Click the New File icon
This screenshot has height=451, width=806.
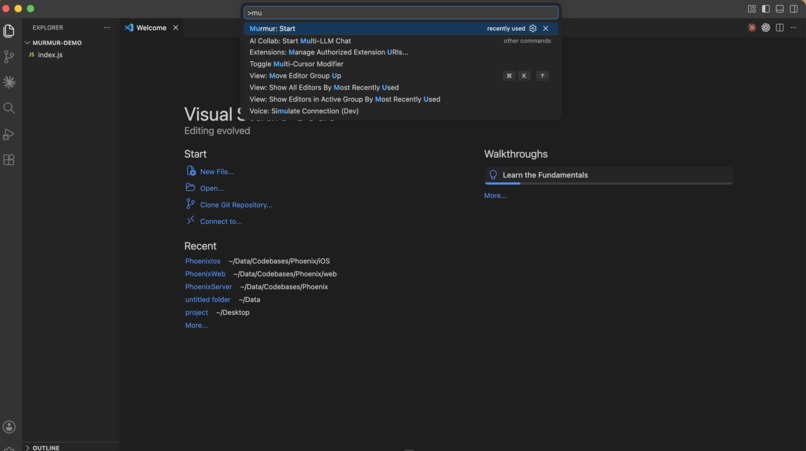click(x=191, y=171)
